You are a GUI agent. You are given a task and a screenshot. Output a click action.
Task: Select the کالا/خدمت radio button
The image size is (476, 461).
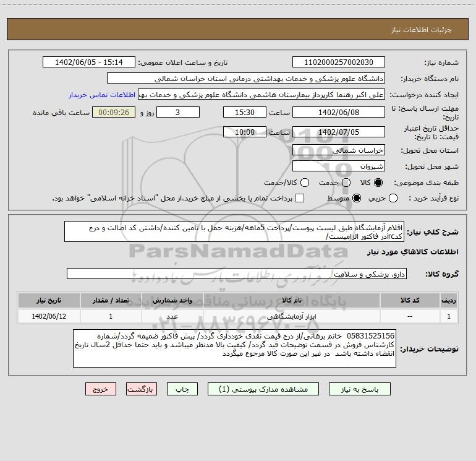305,183
